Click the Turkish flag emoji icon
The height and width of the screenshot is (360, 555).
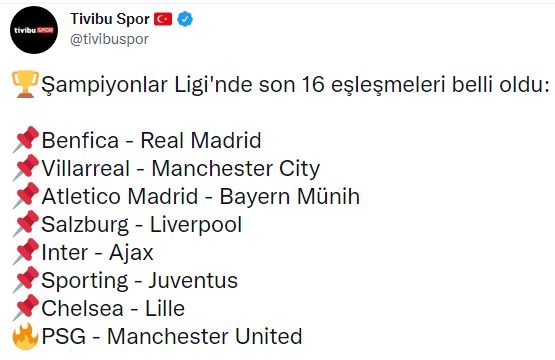[163, 19]
